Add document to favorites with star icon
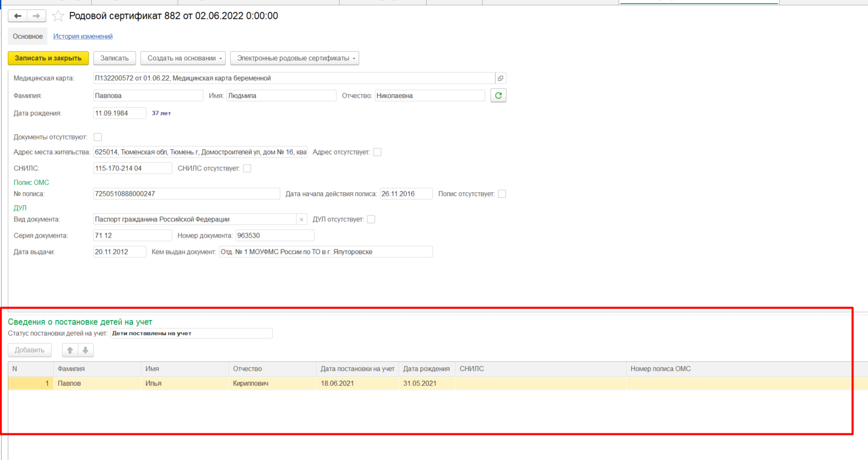Viewport: 868px width, 460px height. coord(58,16)
